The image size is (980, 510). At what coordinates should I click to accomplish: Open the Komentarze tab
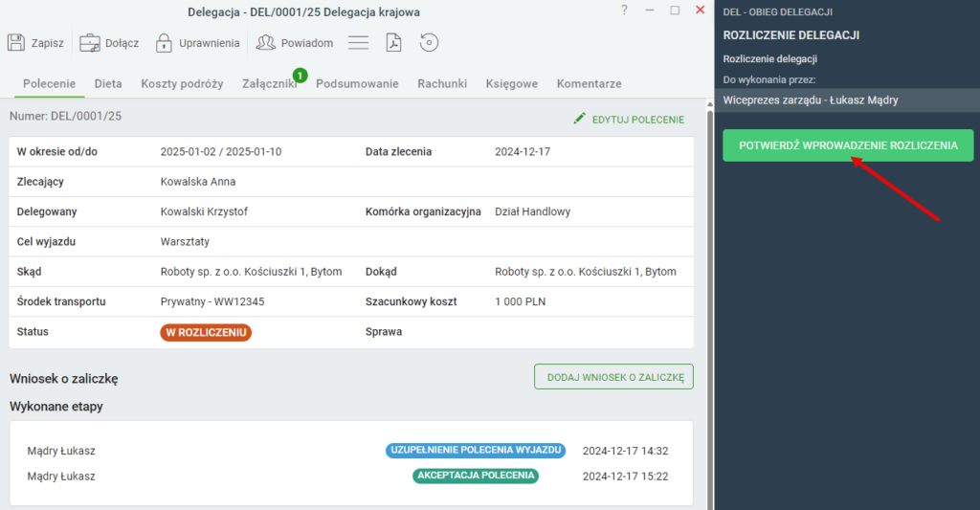pyautogui.click(x=589, y=84)
